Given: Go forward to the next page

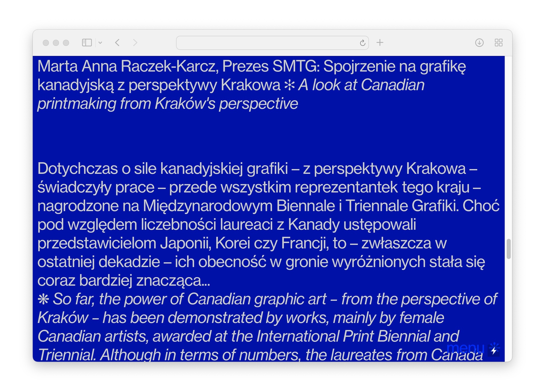Looking at the screenshot, I should (135, 43).
